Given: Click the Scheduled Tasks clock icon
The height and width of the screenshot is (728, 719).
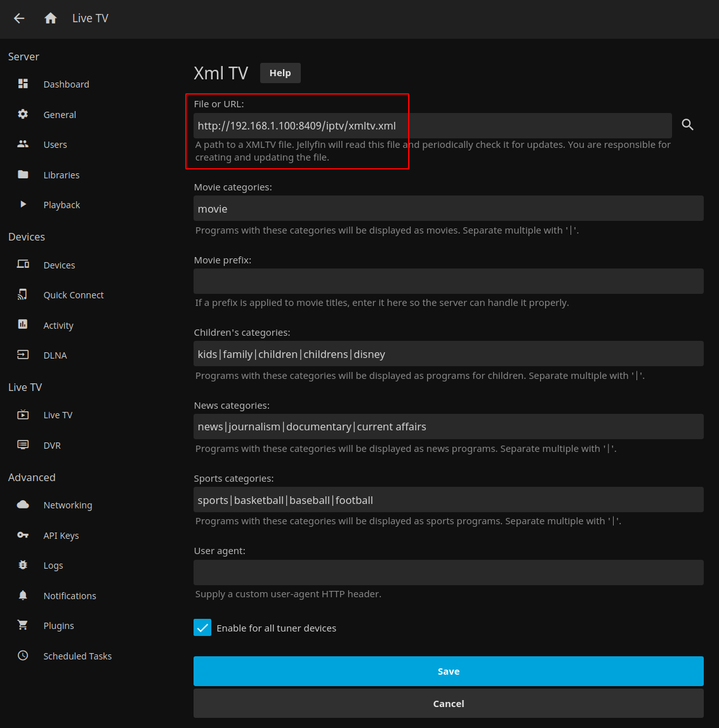Looking at the screenshot, I should click(23, 656).
